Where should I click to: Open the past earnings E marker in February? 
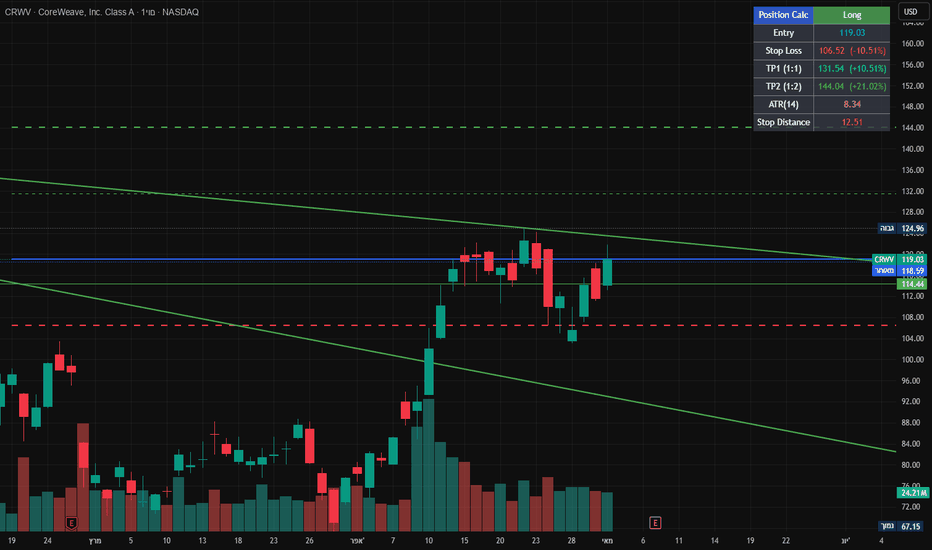(71, 523)
